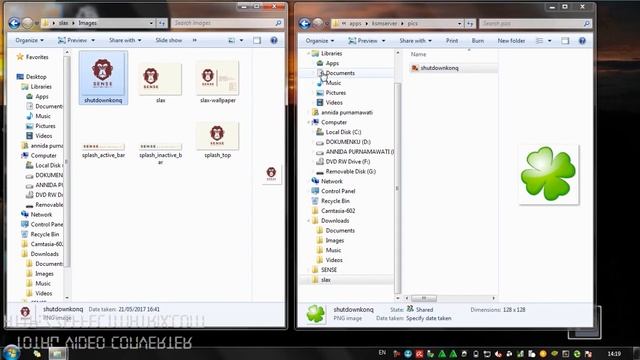Viewport: 640px width, 360px height.
Task: Select Network in pics window tree
Action: 327,181
